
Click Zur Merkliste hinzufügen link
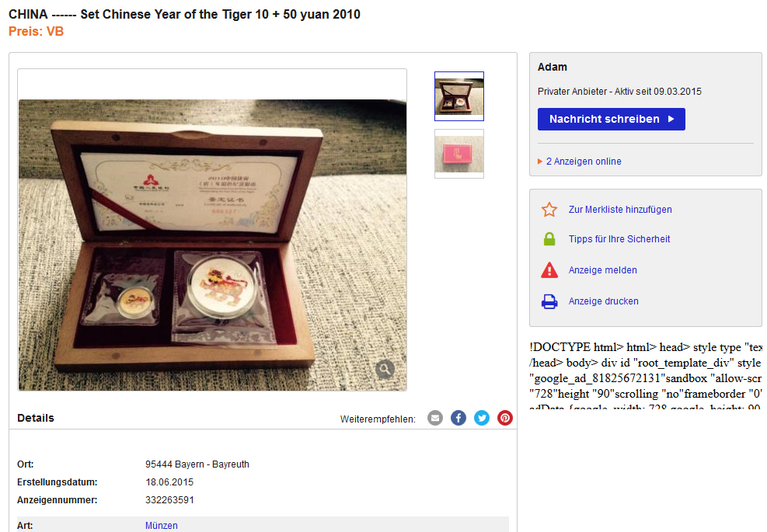(x=620, y=210)
